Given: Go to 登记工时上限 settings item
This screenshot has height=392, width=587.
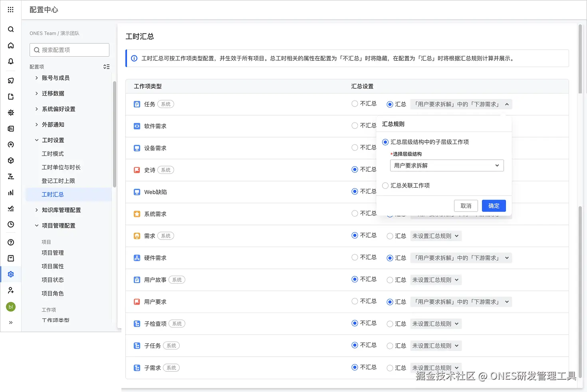Looking at the screenshot, I should (58, 181).
